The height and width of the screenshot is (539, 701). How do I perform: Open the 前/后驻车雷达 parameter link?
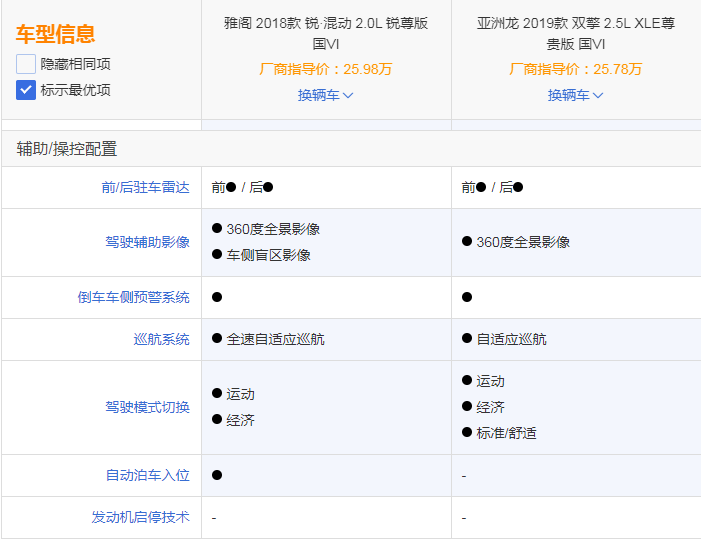pos(145,187)
